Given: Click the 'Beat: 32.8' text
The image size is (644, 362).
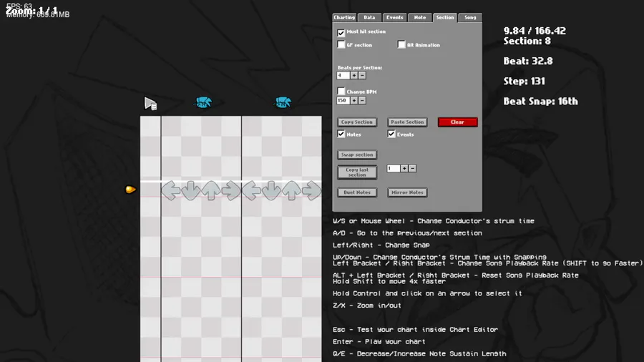Looking at the screenshot, I should (x=528, y=61).
